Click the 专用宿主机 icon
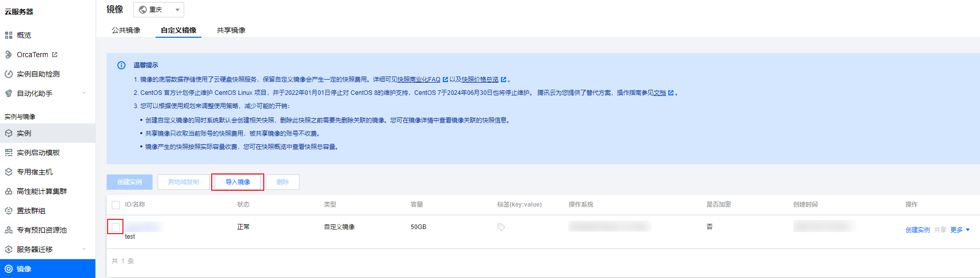 coord(9,172)
